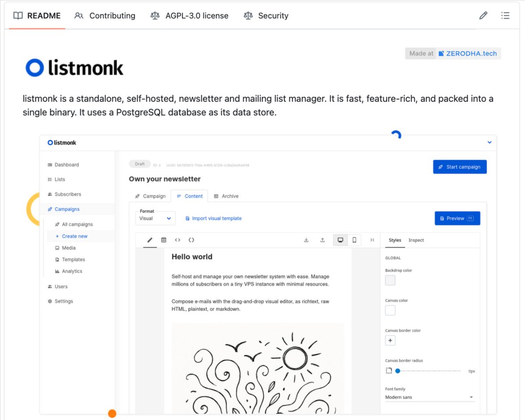Open Users in the sidebar
The image size is (525, 420).
pos(58,287)
